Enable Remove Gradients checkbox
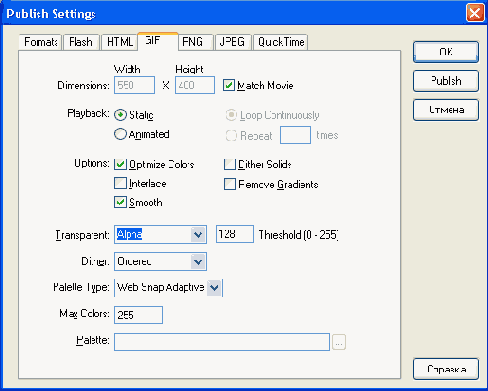Screen dimensions: 488x391 (x=230, y=184)
